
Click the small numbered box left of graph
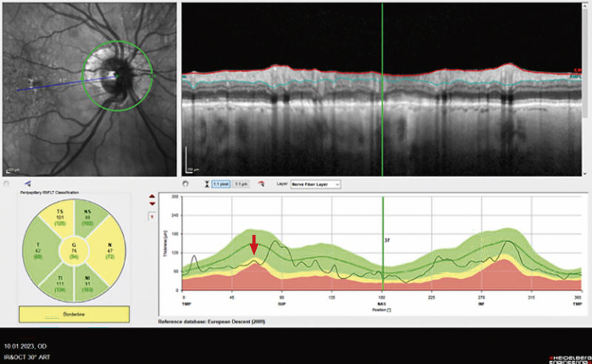(152, 216)
